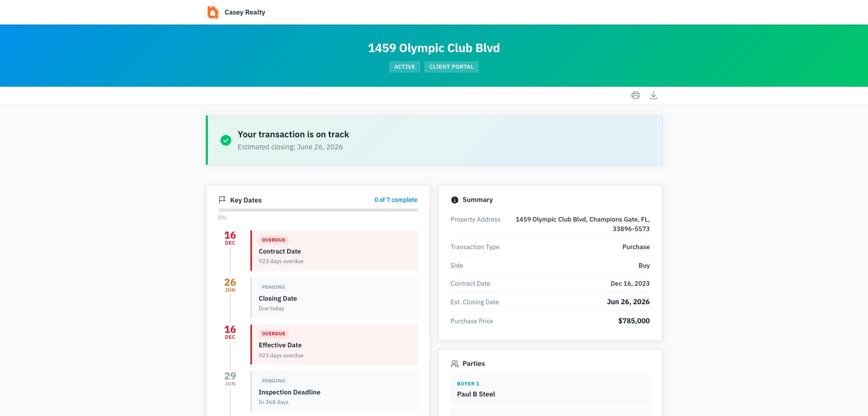The height and width of the screenshot is (416, 868).
Task: Click the Purchase transaction type value
Action: (636, 247)
